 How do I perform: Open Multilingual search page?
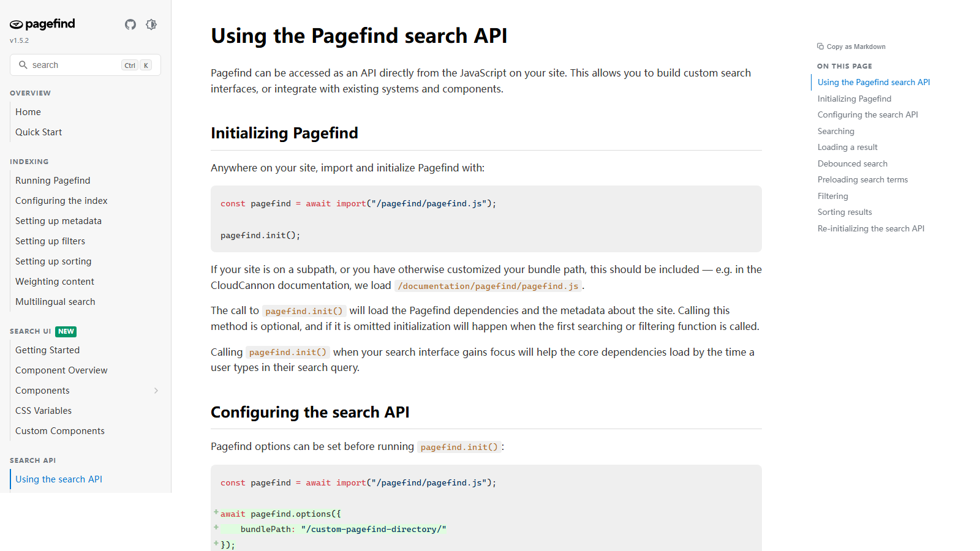[55, 302]
